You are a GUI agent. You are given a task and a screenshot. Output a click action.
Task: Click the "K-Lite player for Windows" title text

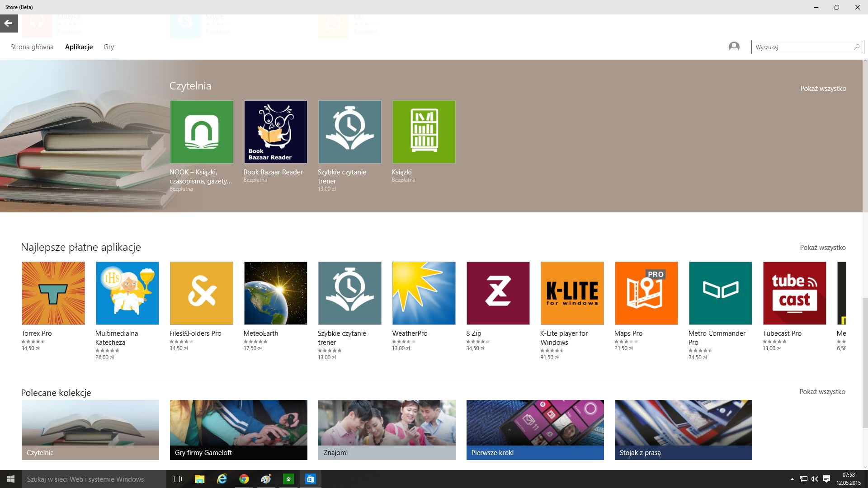coord(564,338)
